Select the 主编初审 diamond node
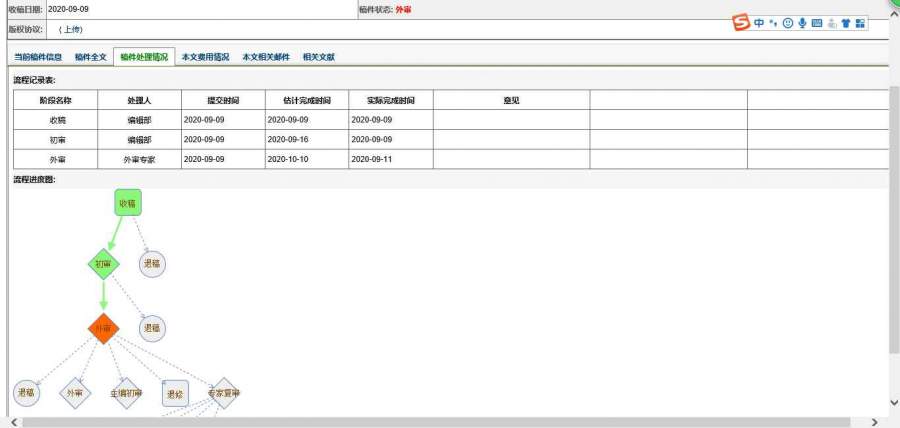 pos(126,393)
